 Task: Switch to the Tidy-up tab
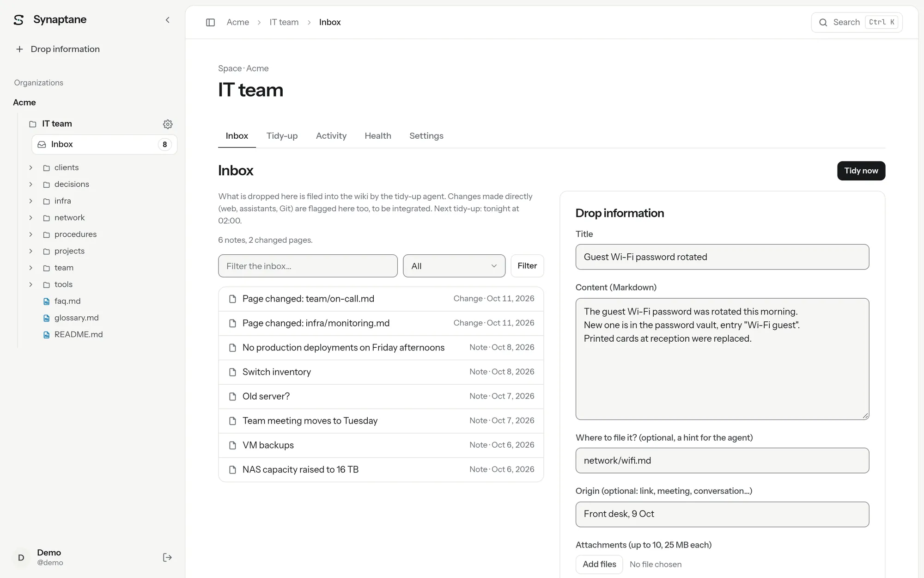pos(282,136)
